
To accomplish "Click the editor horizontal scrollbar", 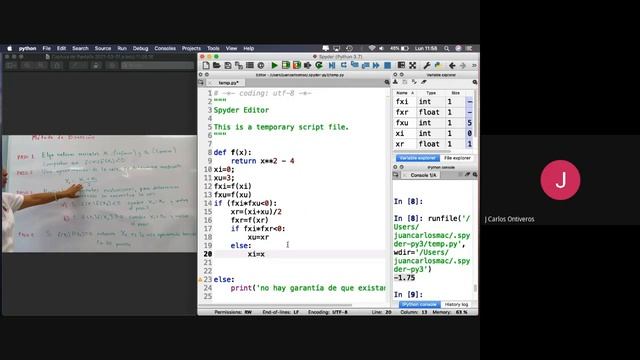I will (283, 305).
